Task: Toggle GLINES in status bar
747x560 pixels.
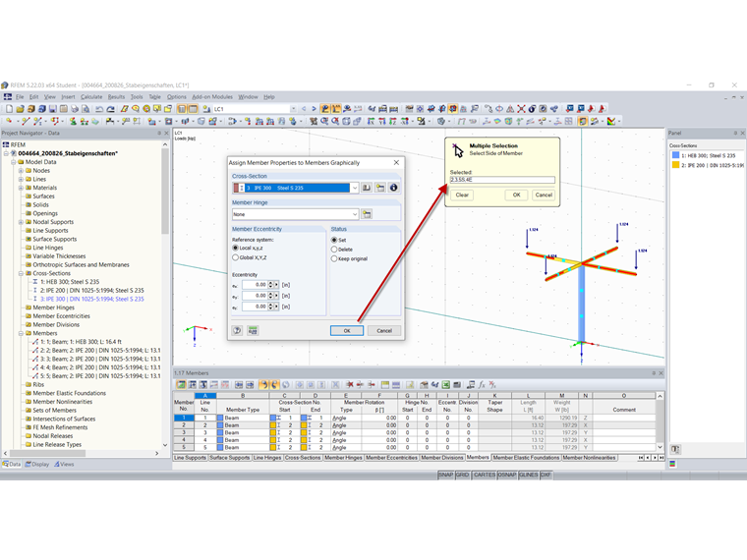Action: (x=529, y=475)
